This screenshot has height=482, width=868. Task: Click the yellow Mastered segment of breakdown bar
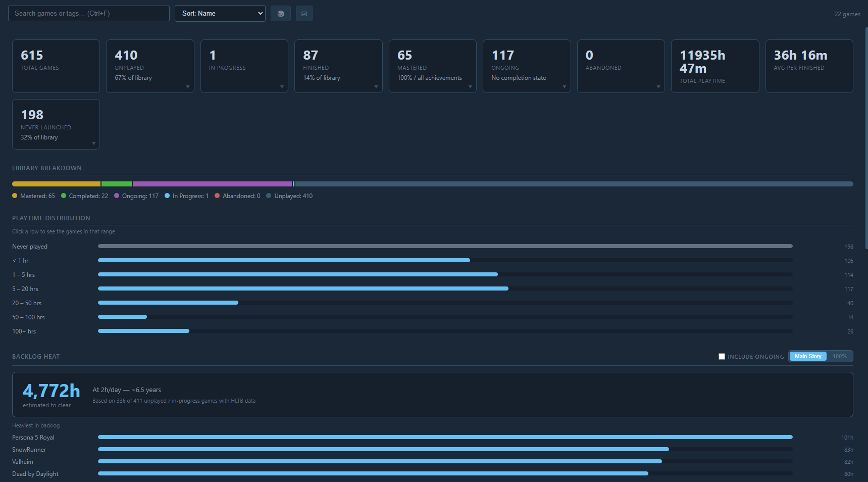click(56, 184)
